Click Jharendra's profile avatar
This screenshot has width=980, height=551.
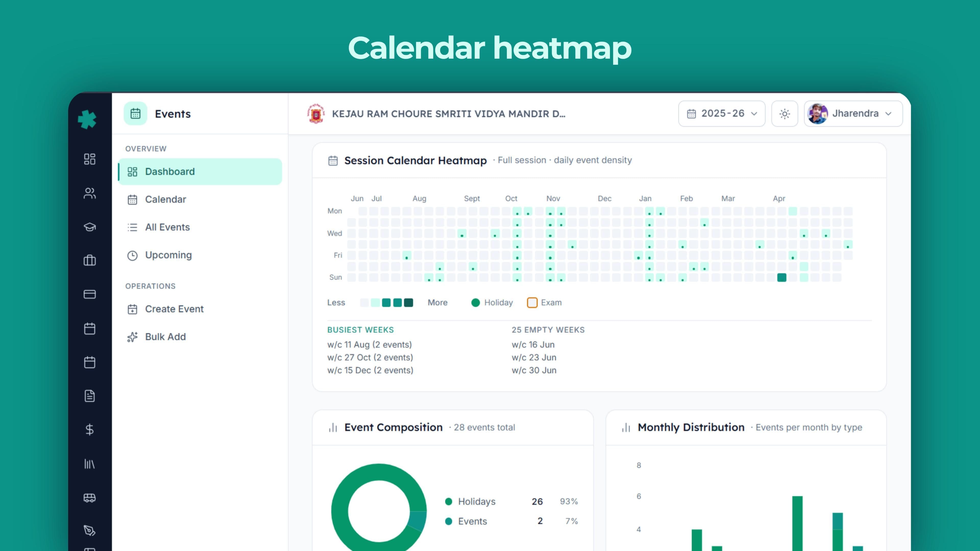tap(817, 114)
